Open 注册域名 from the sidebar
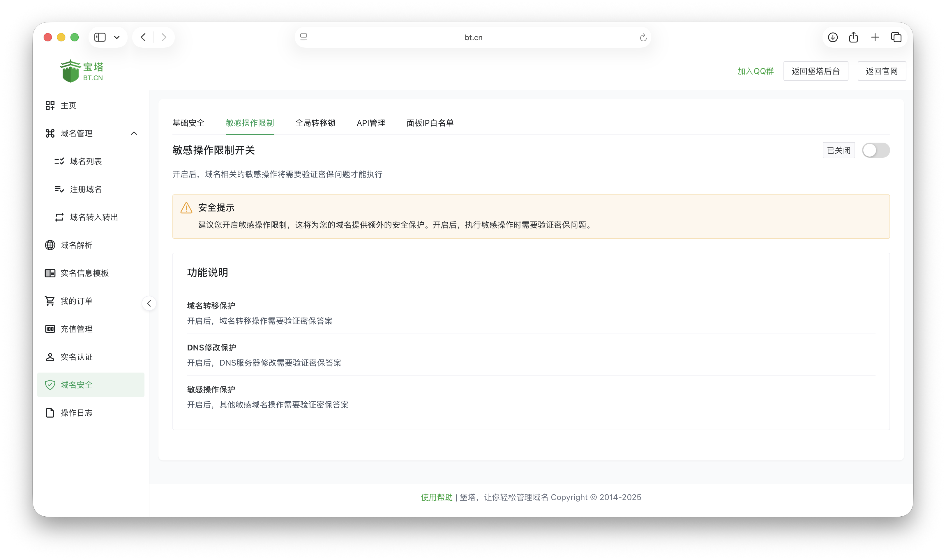946x560 pixels. click(x=85, y=189)
